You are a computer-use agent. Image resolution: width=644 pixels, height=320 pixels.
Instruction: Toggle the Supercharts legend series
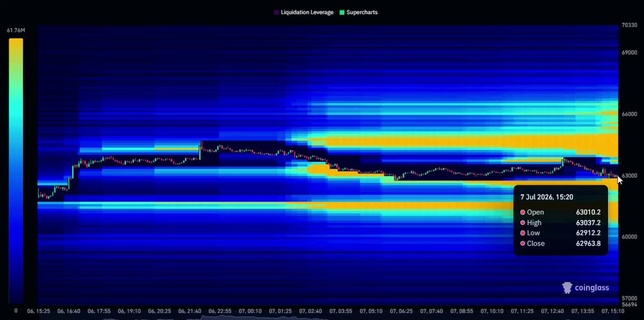tap(359, 12)
